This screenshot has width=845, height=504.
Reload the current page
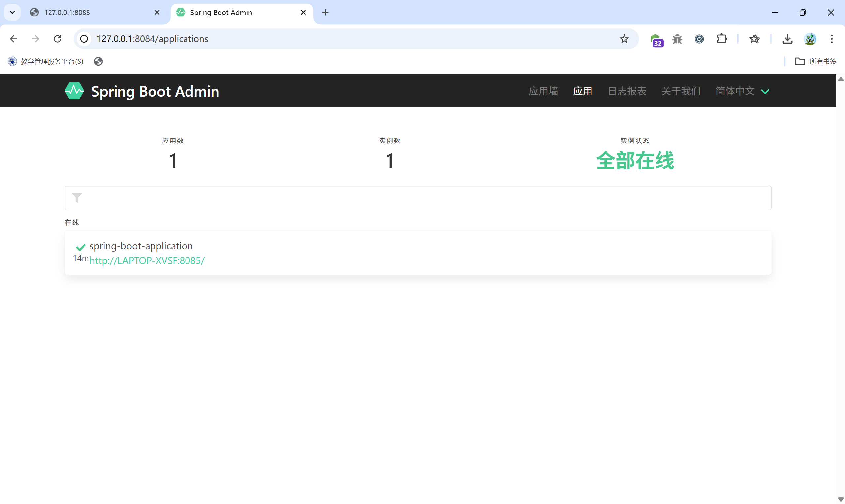click(x=58, y=39)
